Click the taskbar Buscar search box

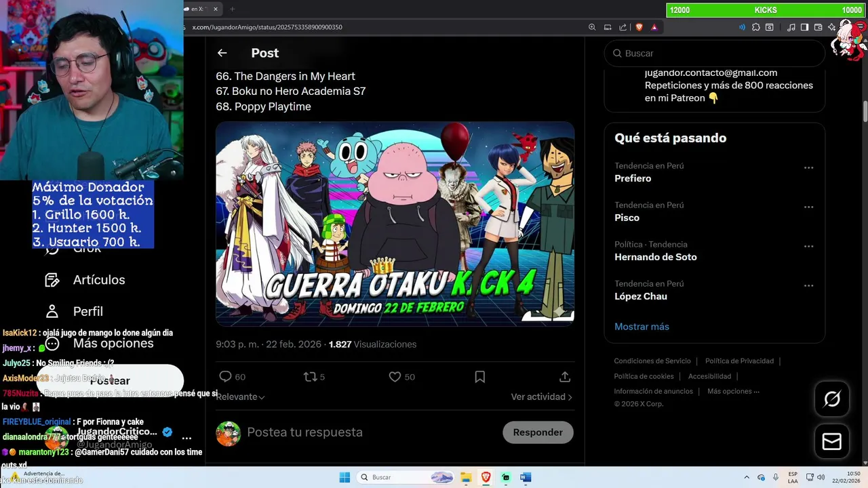pyautogui.click(x=406, y=477)
